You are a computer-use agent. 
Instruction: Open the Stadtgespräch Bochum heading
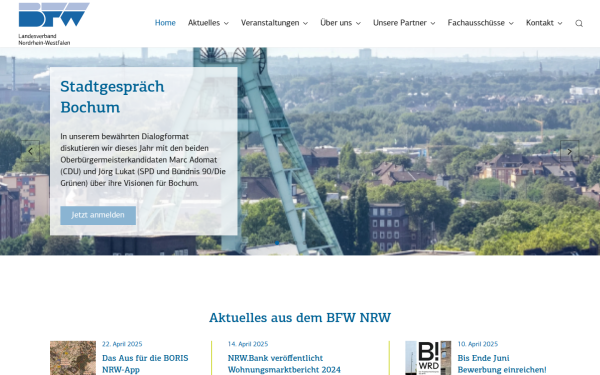[x=112, y=97]
